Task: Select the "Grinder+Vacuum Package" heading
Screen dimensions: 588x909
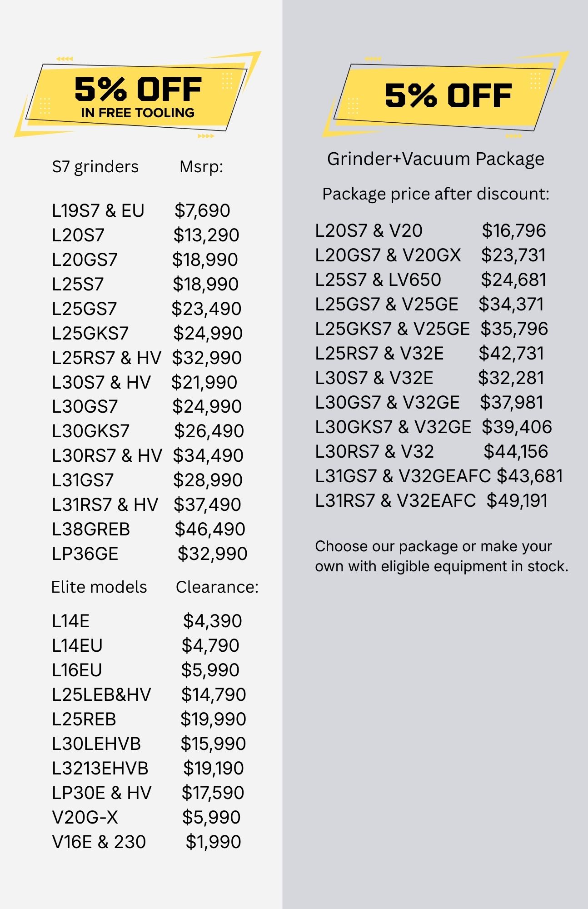Action: click(435, 159)
